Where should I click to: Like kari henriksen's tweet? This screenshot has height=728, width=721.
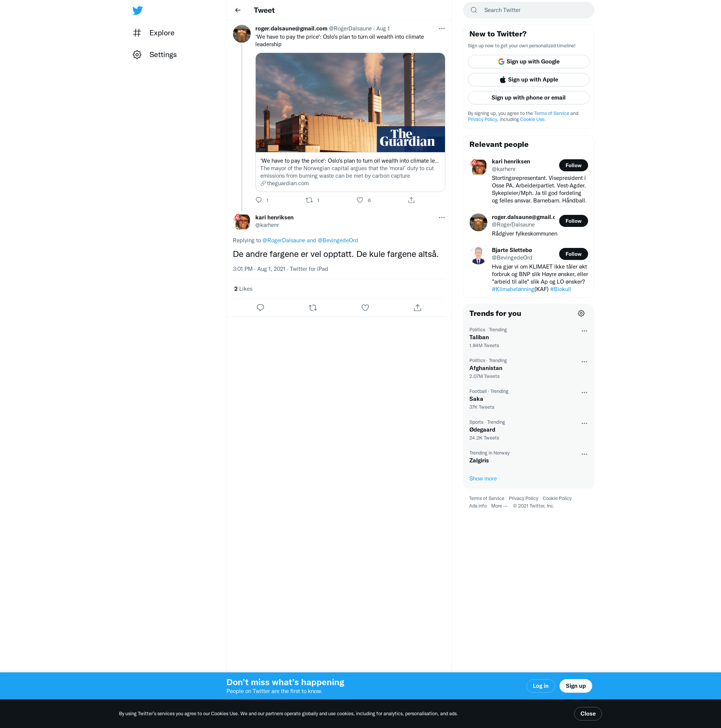pos(365,308)
